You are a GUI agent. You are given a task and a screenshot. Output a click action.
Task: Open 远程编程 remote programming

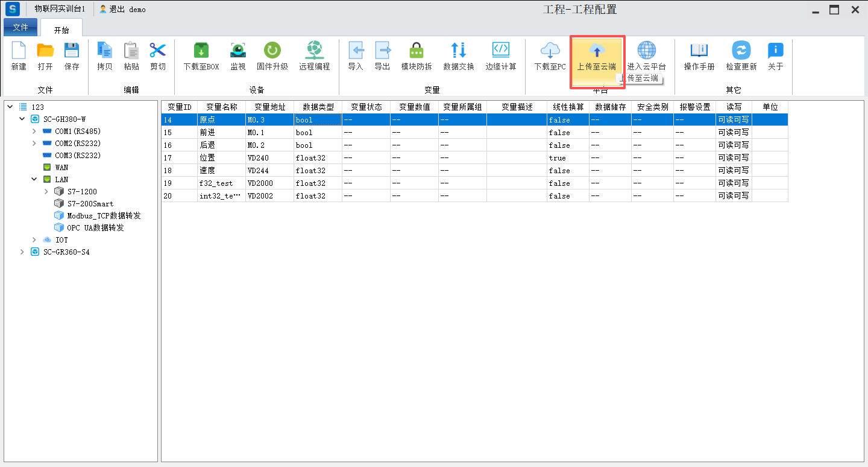pyautogui.click(x=314, y=51)
